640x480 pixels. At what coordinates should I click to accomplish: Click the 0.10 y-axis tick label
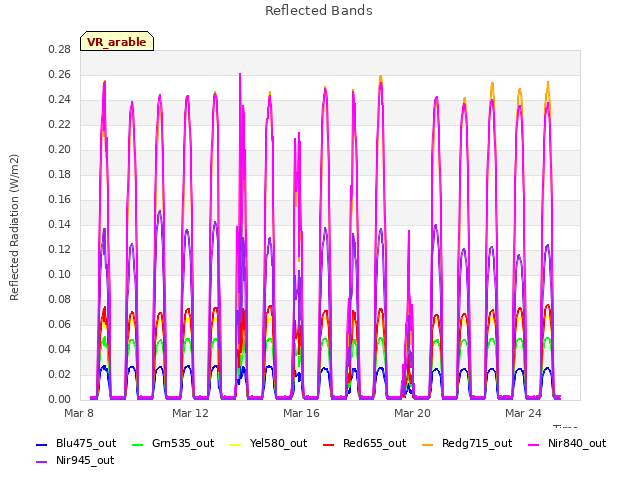(x=60, y=274)
